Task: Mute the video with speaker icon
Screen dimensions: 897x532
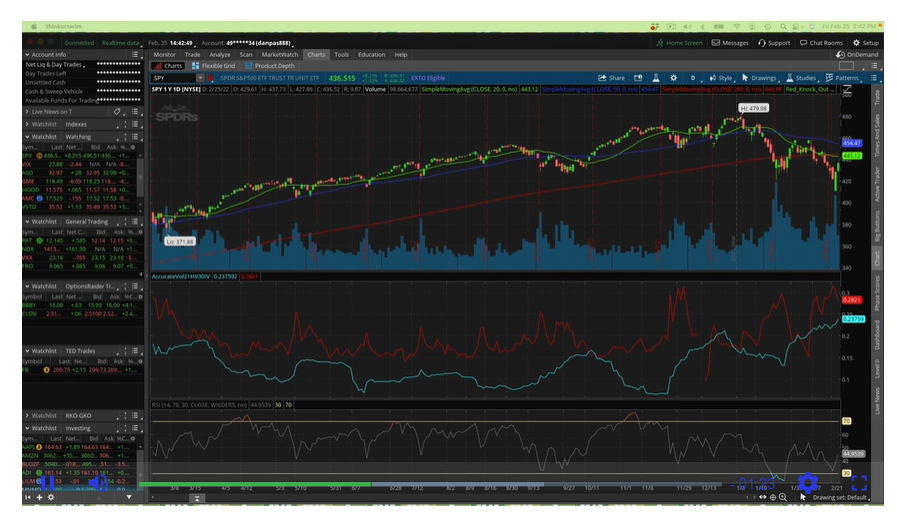Action: point(98,483)
